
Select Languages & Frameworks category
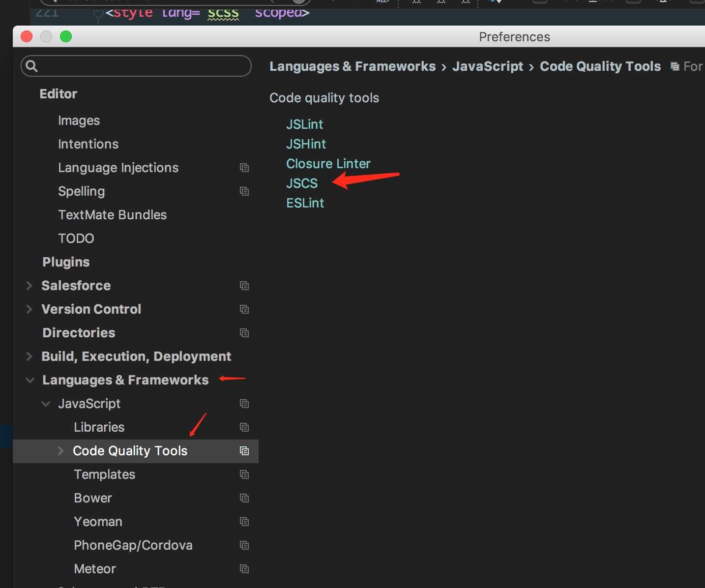pyautogui.click(x=125, y=380)
